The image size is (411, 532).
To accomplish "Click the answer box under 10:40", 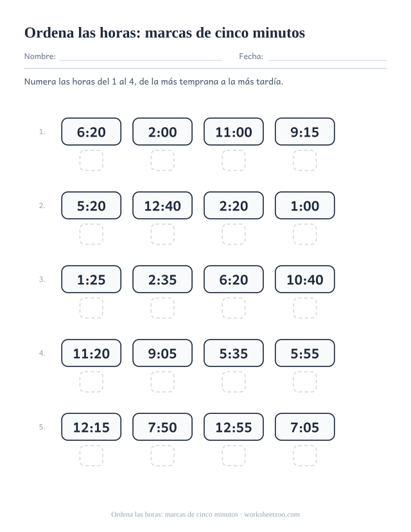I will [x=305, y=308].
